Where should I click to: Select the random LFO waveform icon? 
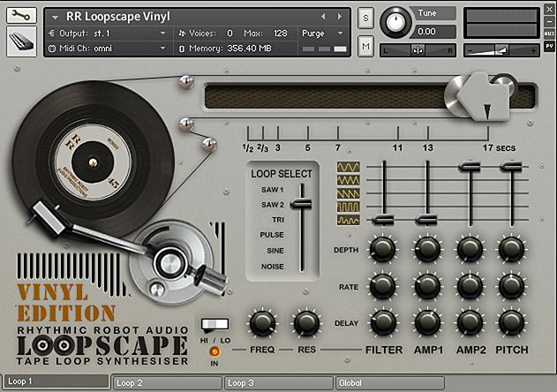click(x=348, y=221)
